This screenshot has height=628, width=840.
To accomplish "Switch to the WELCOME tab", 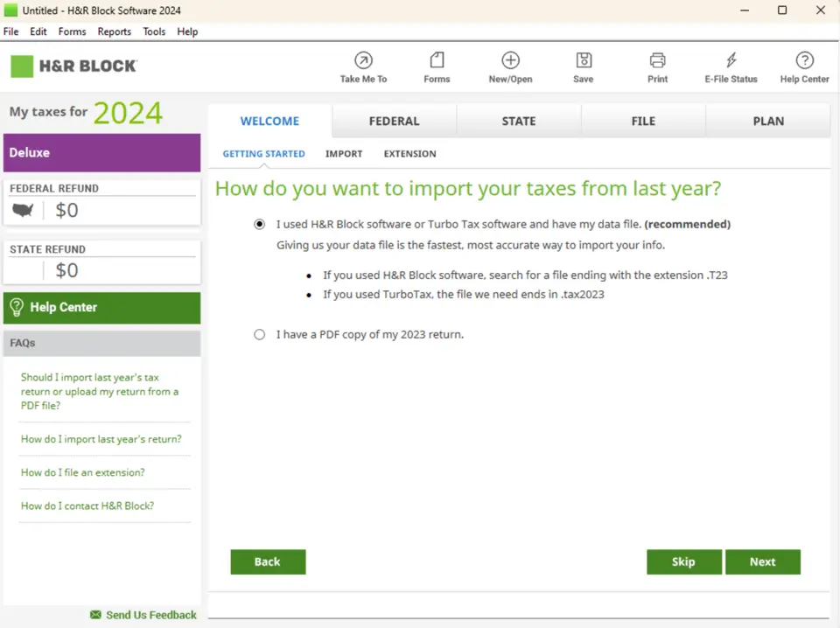I will (269, 121).
